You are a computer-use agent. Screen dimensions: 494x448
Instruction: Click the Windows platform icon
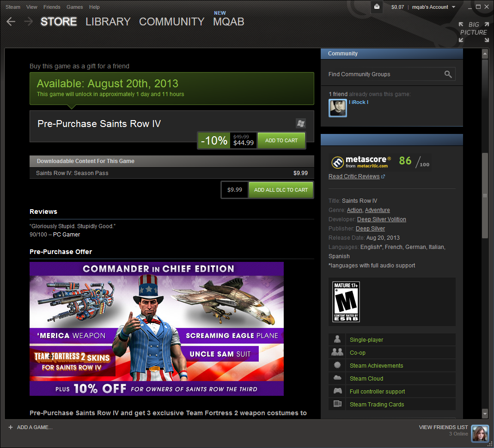tap(301, 123)
